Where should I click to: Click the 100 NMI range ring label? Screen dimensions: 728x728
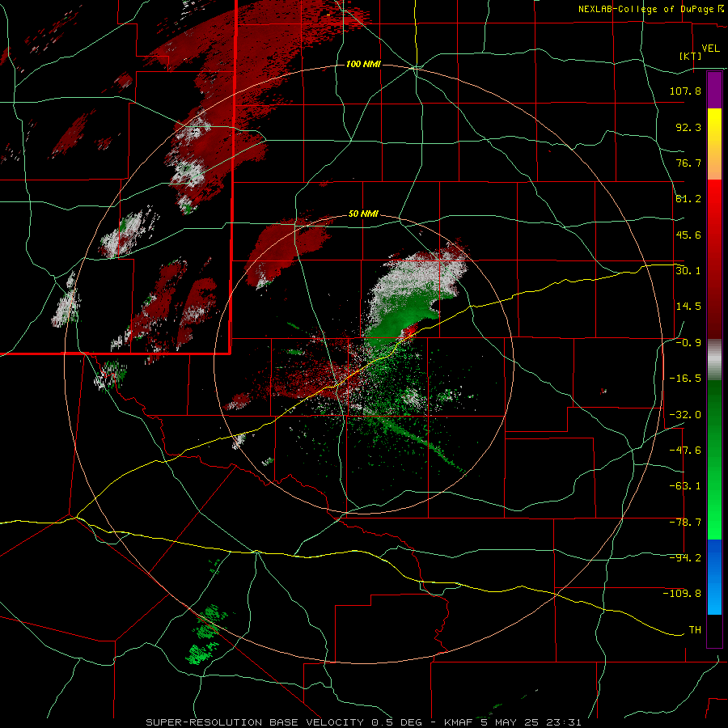tap(363, 64)
